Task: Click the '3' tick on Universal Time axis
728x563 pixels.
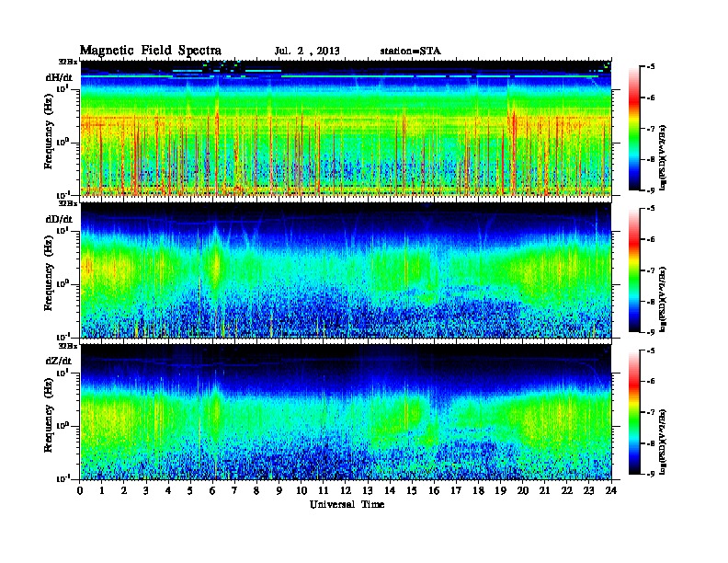Action: [146, 490]
